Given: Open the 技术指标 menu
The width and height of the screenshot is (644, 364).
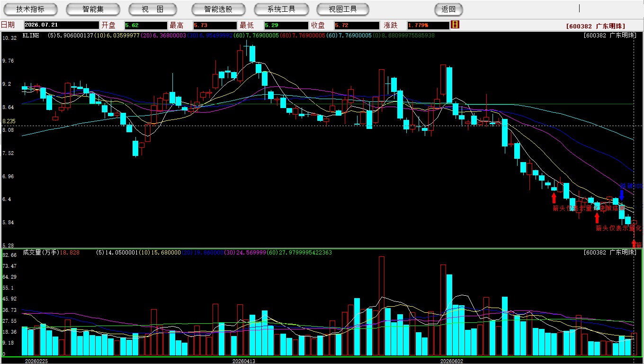Looking at the screenshot, I should (x=30, y=9).
